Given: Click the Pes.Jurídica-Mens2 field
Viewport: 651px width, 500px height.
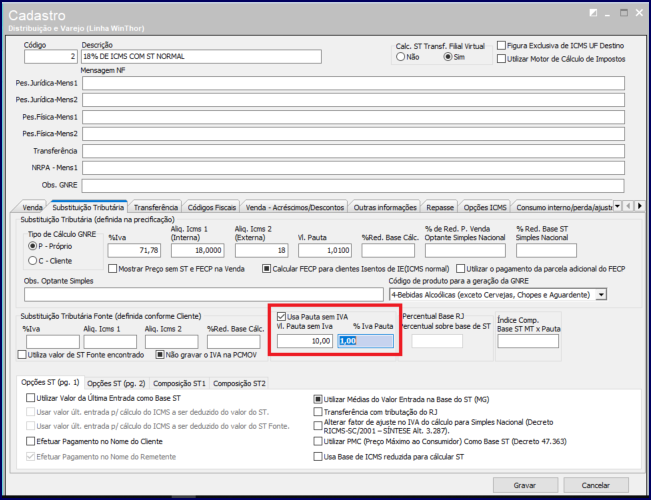Looking at the screenshot, I should click(353, 100).
